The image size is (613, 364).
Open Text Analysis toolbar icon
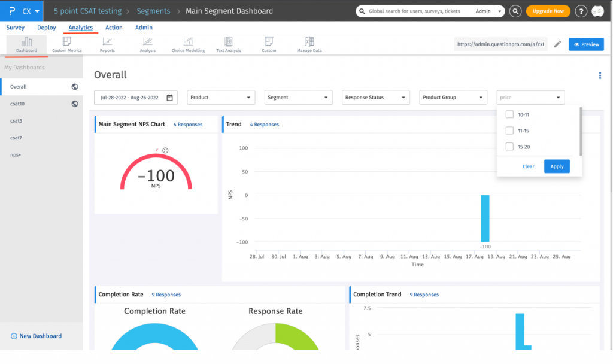[229, 44]
